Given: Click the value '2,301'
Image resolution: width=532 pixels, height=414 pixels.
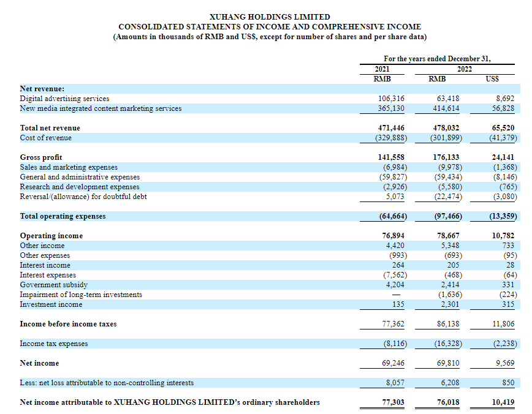Looking at the screenshot, I should (450, 304).
